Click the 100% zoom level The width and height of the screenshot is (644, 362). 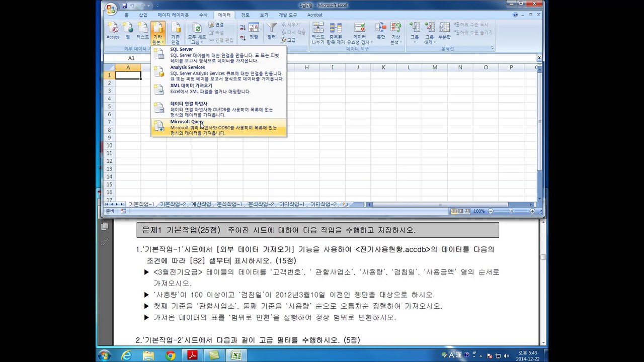coord(479,211)
